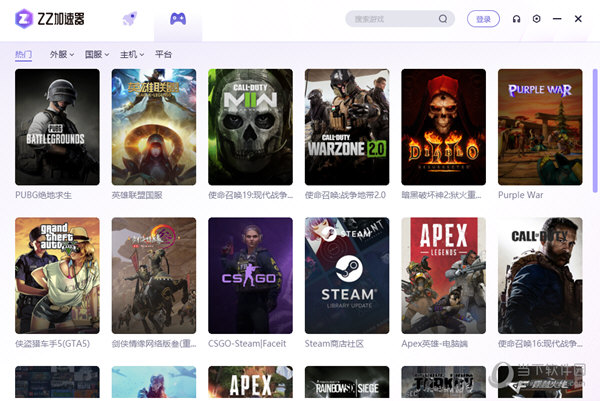600x401 pixels.
Task: Click the 登录 login button
Action: [483, 19]
